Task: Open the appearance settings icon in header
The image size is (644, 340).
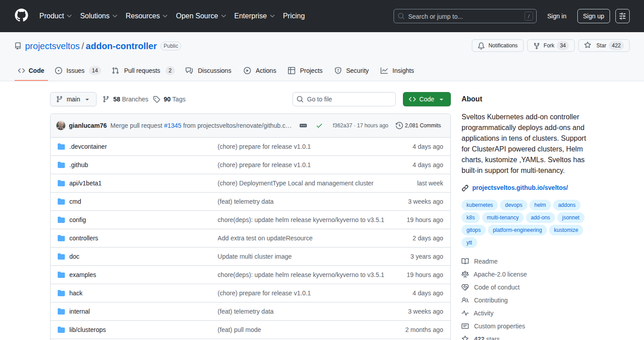Action: [x=623, y=16]
